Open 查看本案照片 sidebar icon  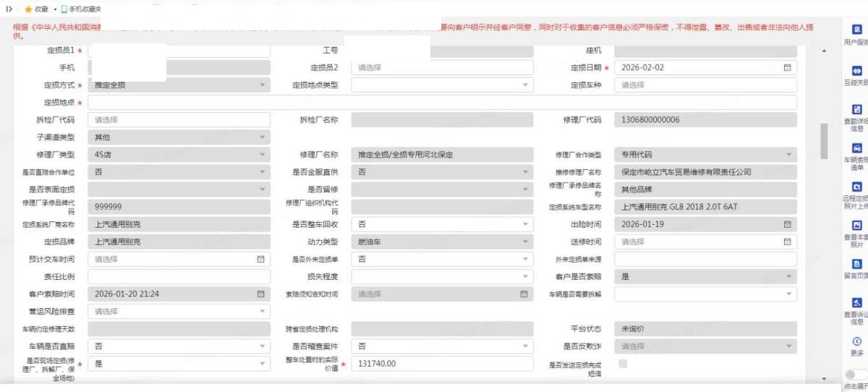[857, 226]
